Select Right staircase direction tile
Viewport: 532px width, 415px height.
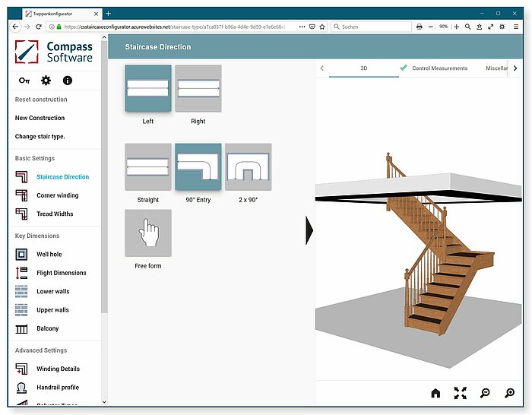click(x=198, y=88)
